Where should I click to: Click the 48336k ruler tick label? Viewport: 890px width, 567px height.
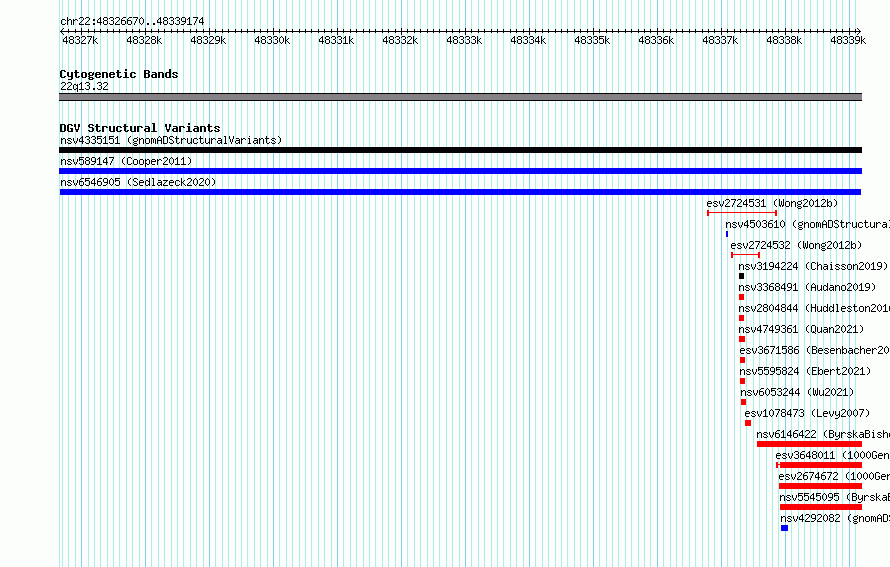pyautogui.click(x=656, y=40)
